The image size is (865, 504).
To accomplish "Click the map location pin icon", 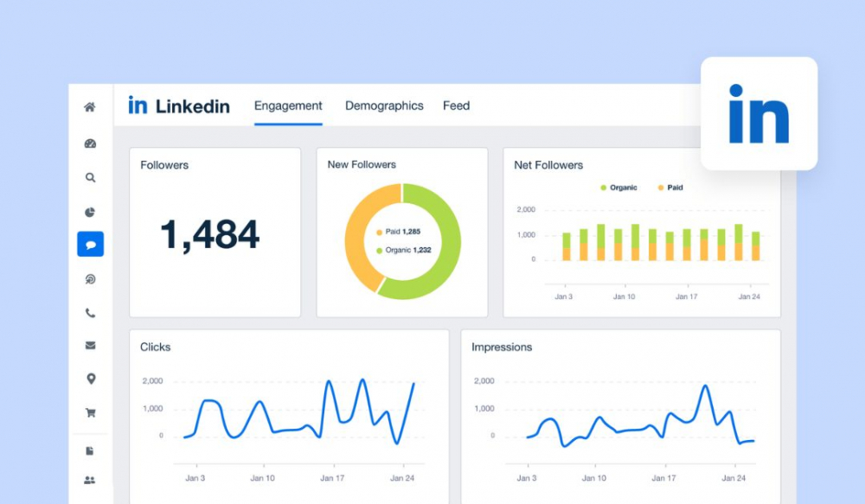I will [x=91, y=379].
